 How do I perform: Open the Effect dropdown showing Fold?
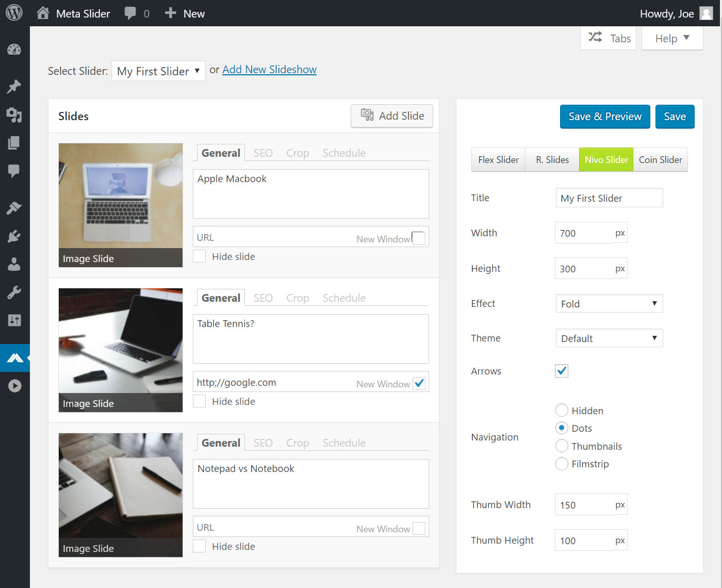(609, 303)
